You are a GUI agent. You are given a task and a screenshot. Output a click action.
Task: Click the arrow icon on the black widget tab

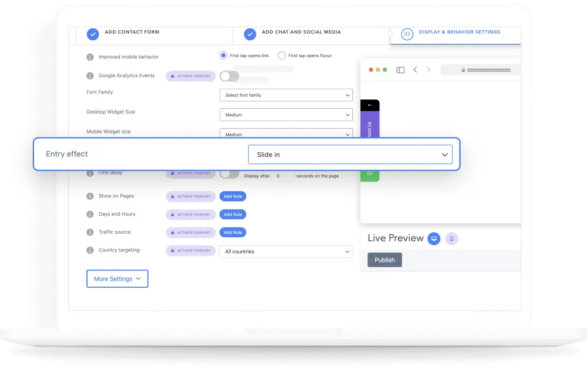click(370, 105)
